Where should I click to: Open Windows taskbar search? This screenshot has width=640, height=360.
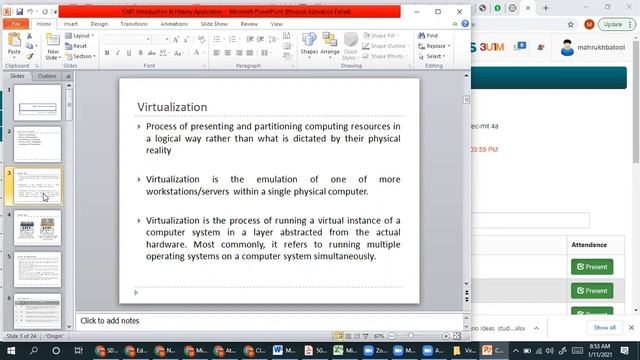coord(34,351)
